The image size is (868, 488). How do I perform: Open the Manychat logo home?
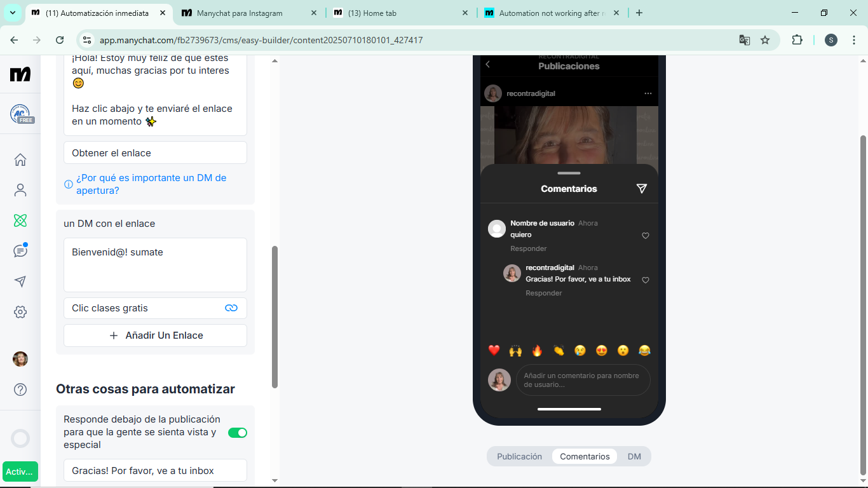(20, 74)
